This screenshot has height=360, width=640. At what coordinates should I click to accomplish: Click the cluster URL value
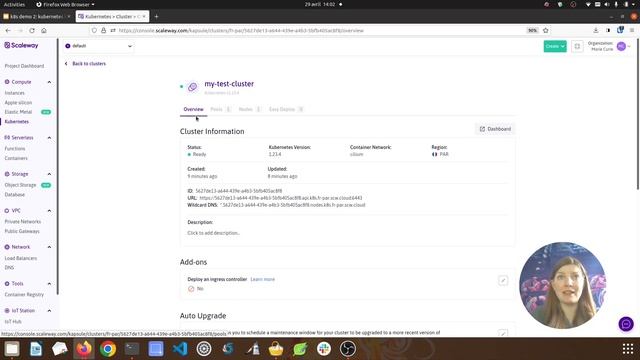281,198
